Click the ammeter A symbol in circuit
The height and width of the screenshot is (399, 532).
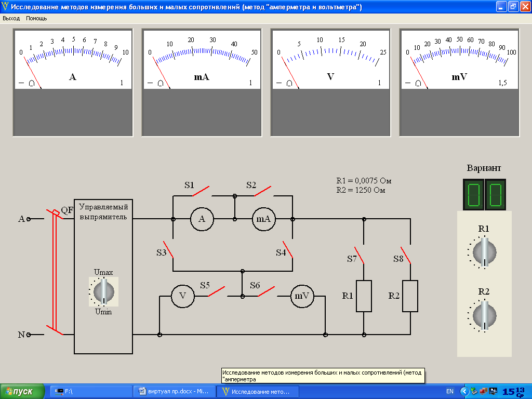(202, 219)
